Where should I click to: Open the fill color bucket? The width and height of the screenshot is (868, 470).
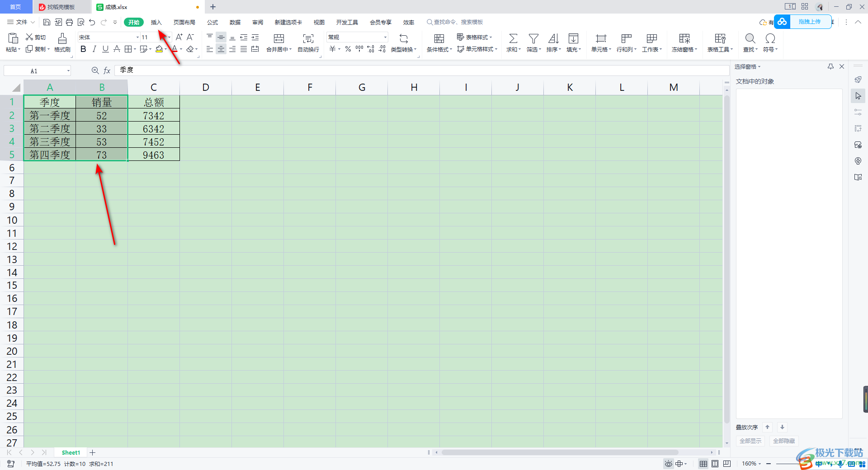(x=159, y=49)
